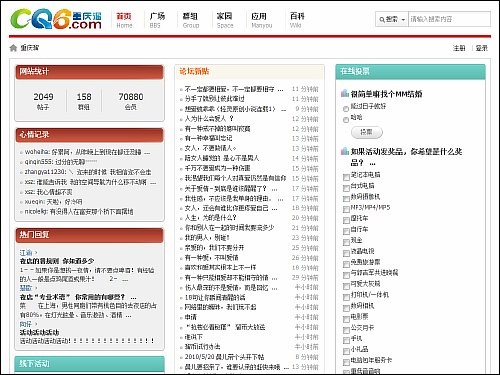The image size is (500, 375).
Task: Check the 现金 prize option
Action: coord(346,242)
